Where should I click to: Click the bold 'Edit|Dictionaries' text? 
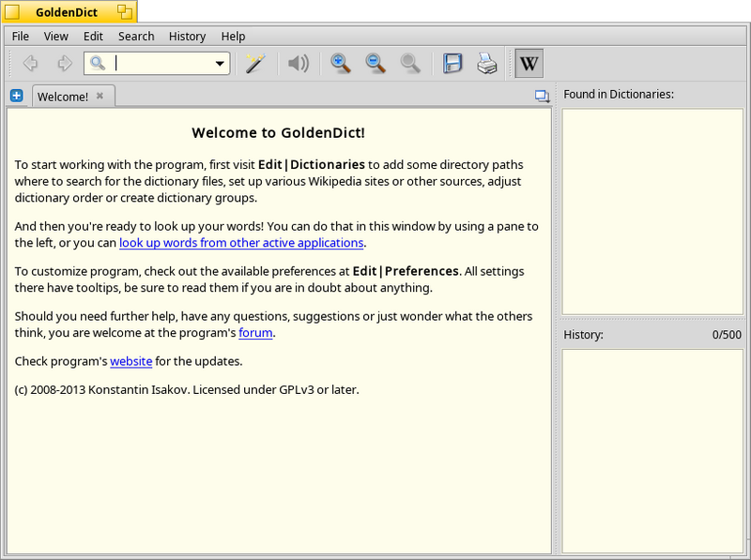coord(312,165)
